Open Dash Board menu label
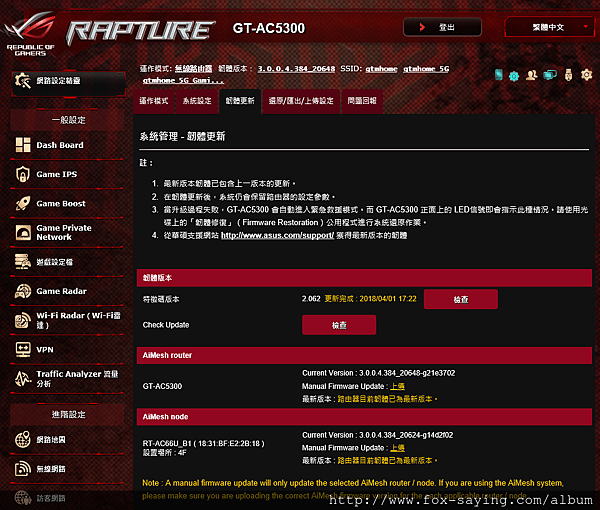 [x=60, y=145]
